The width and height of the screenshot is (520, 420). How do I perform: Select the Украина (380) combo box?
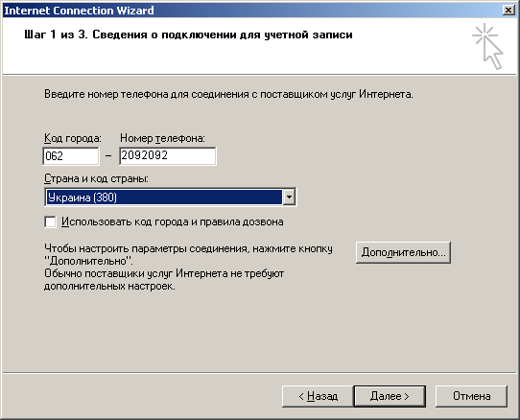pos(170,198)
